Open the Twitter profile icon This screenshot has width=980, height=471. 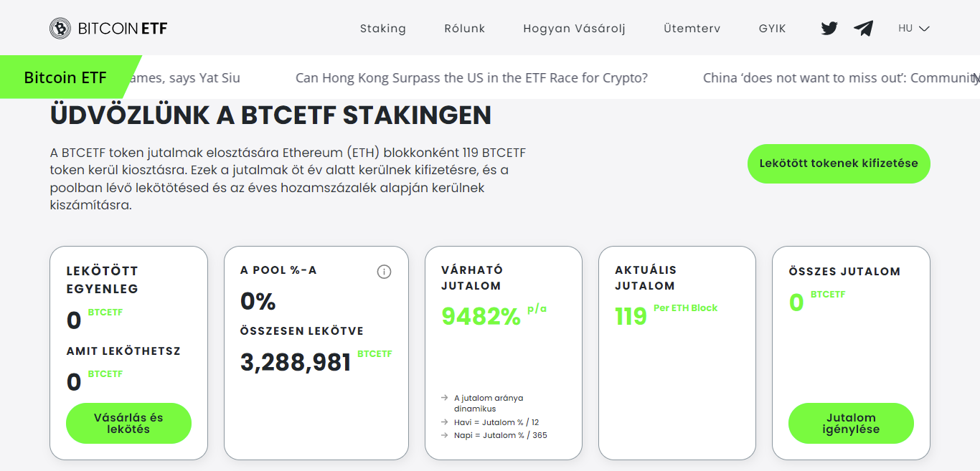[828, 28]
